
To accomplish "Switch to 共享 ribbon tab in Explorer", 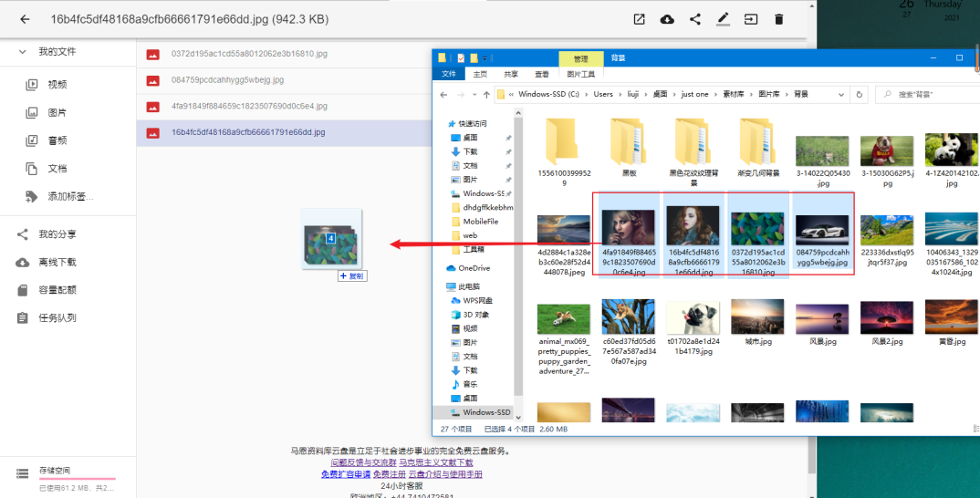I will tap(511, 74).
